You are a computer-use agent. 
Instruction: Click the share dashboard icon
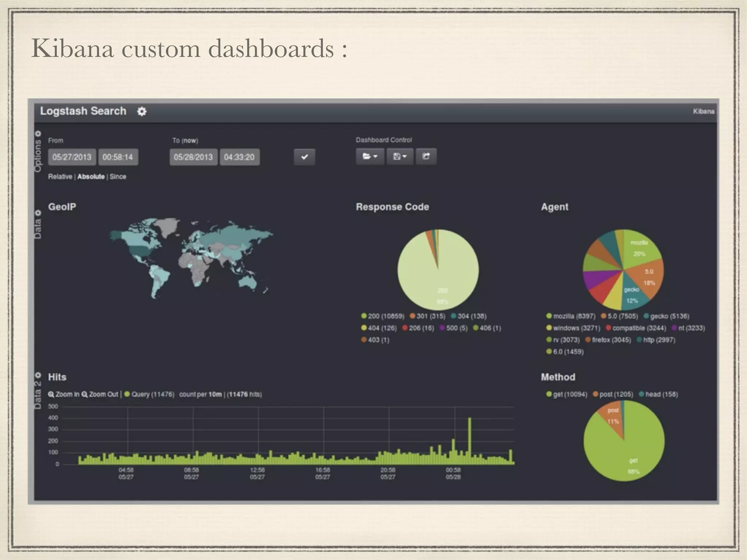426,157
